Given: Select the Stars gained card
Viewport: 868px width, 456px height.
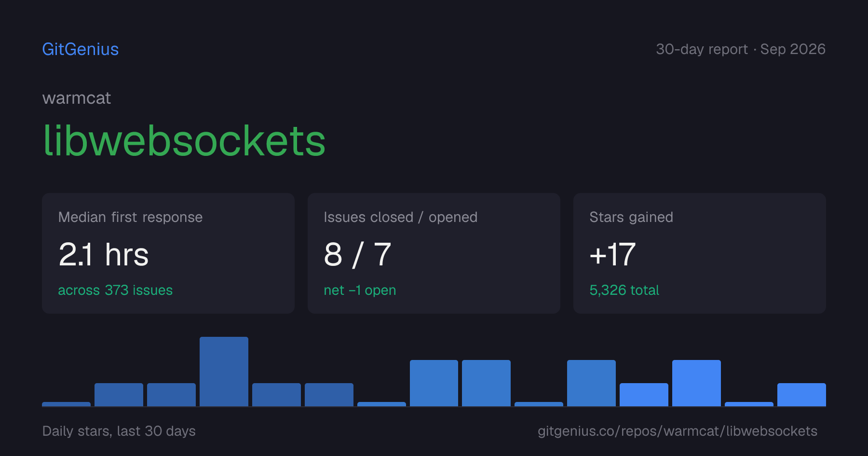Looking at the screenshot, I should pos(700,253).
